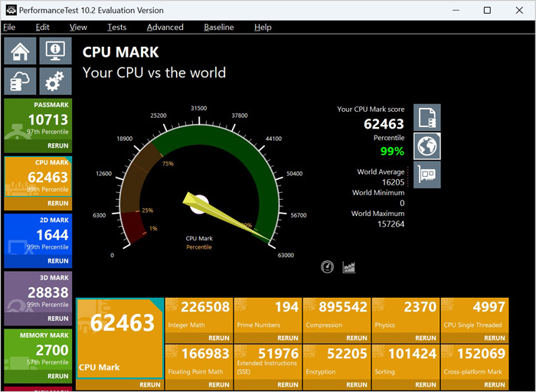Rerun the Physics test
The height and width of the screenshot is (392, 536).
[426, 338]
